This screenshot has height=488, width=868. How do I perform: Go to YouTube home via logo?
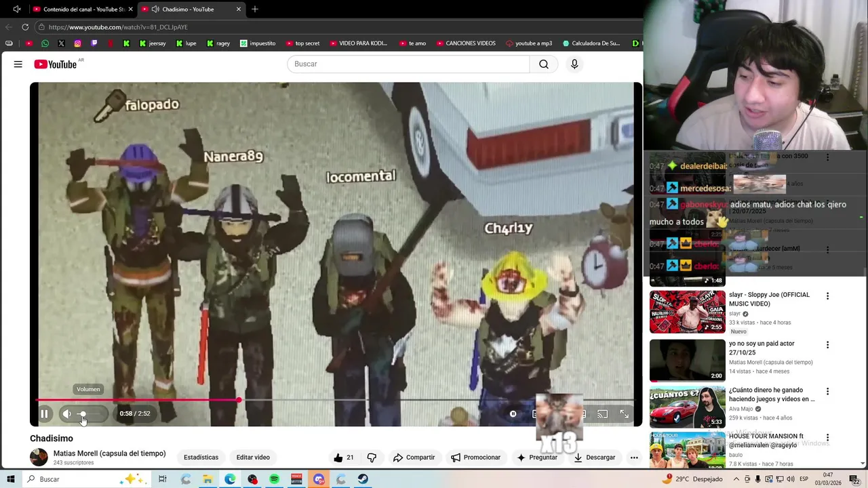[55, 64]
